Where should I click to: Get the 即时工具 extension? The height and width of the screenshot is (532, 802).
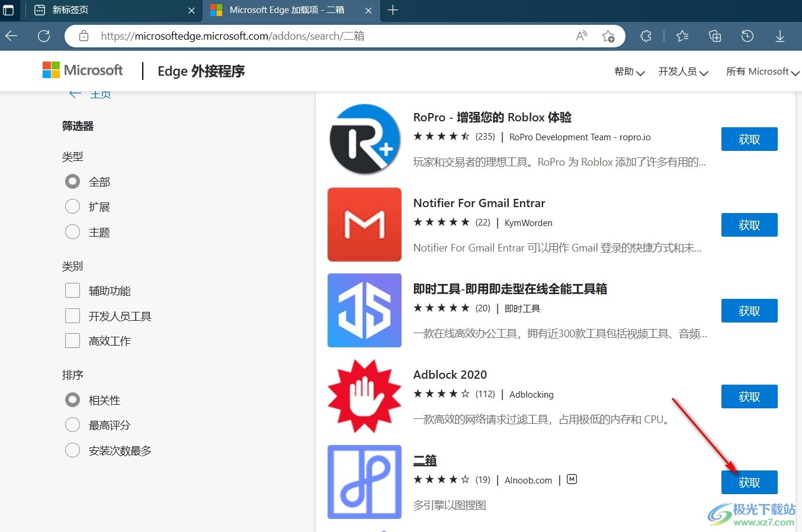[x=749, y=311]
